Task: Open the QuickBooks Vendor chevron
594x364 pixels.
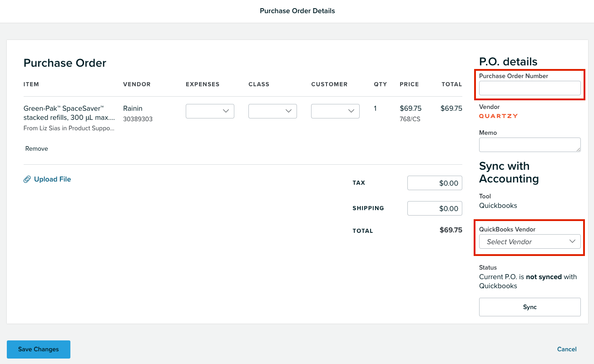Action: pos(573,241)
